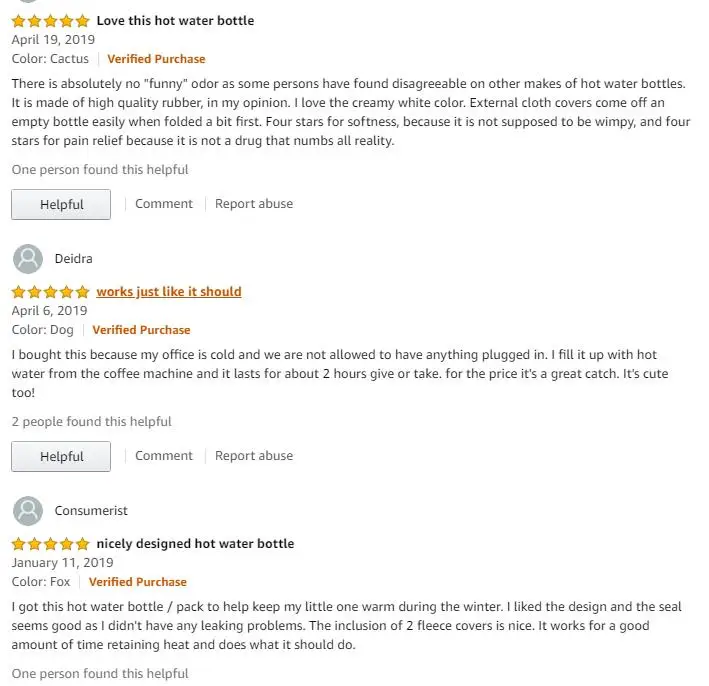
Task: Click Consumerist's profile avatar icon
Action: pyautogui.click(x=28, y=511)
